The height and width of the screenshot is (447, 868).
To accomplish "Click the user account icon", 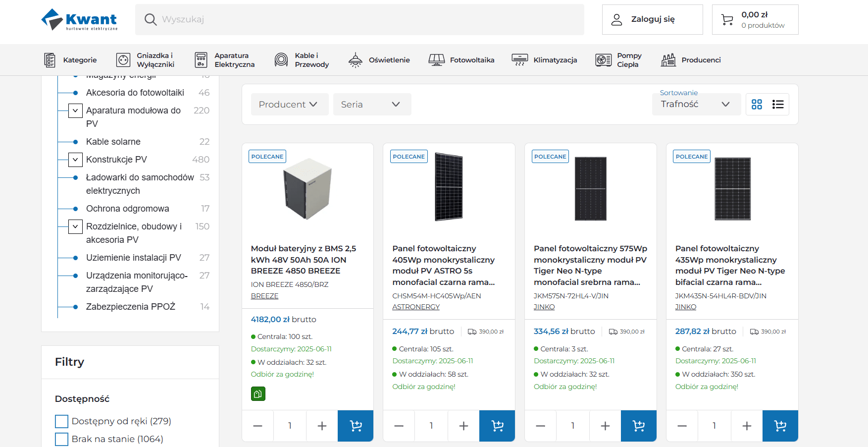I will (616, 19).
